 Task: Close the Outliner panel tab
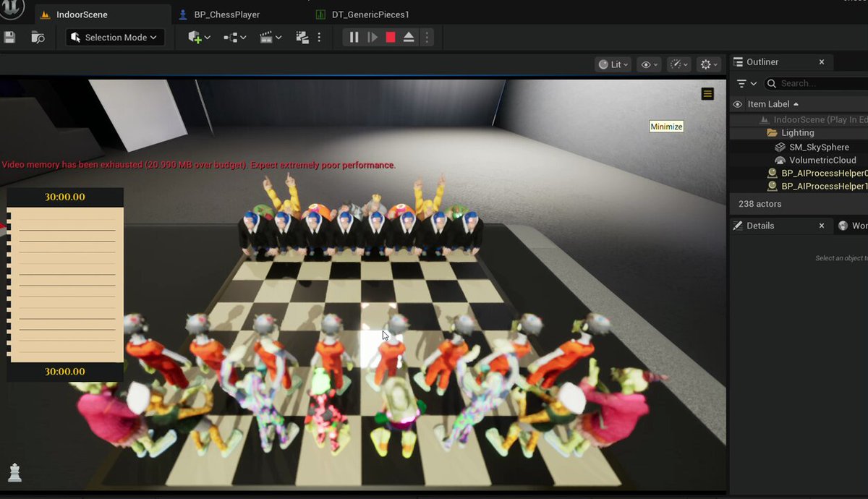(x=822, y=62)
